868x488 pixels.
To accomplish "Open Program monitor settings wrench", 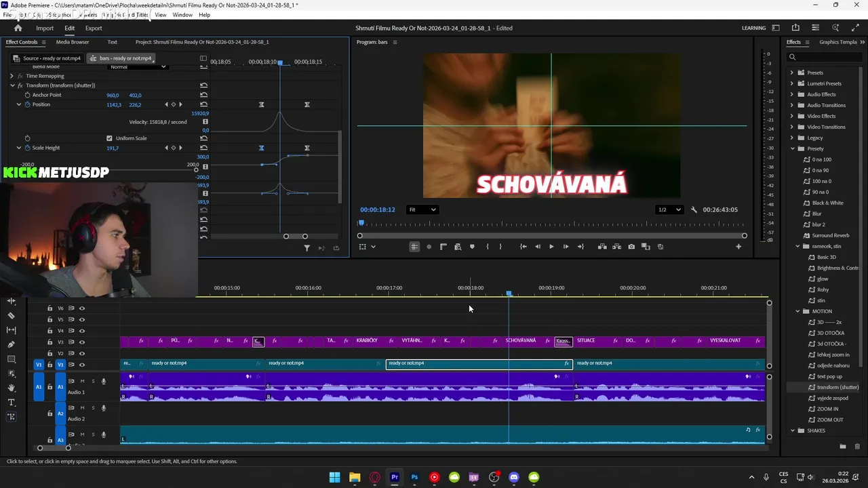I will [x=694, y=209].
